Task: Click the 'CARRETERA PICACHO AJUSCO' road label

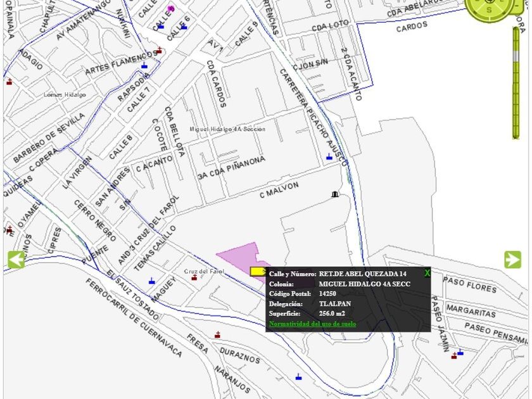Action: click(313, 118)
